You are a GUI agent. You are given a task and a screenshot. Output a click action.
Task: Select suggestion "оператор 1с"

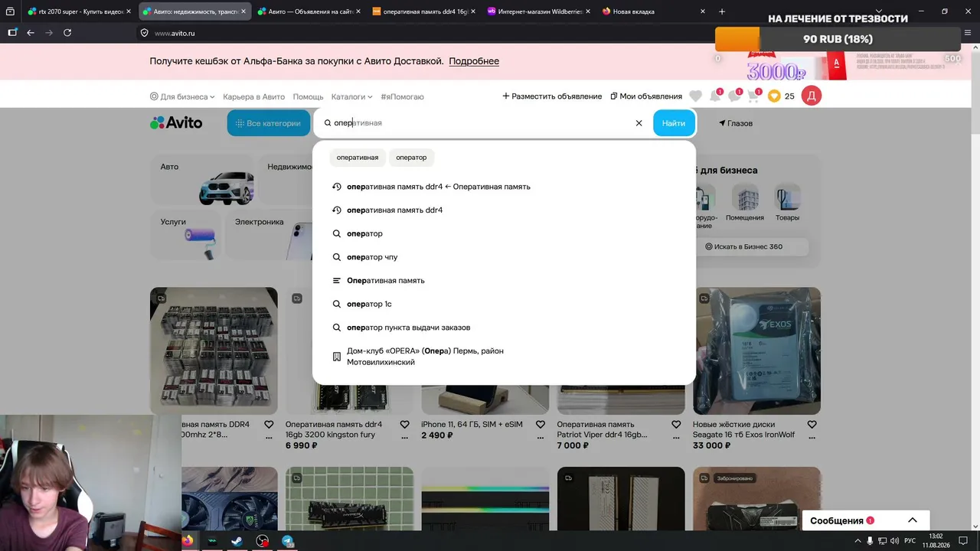[505, 304]
